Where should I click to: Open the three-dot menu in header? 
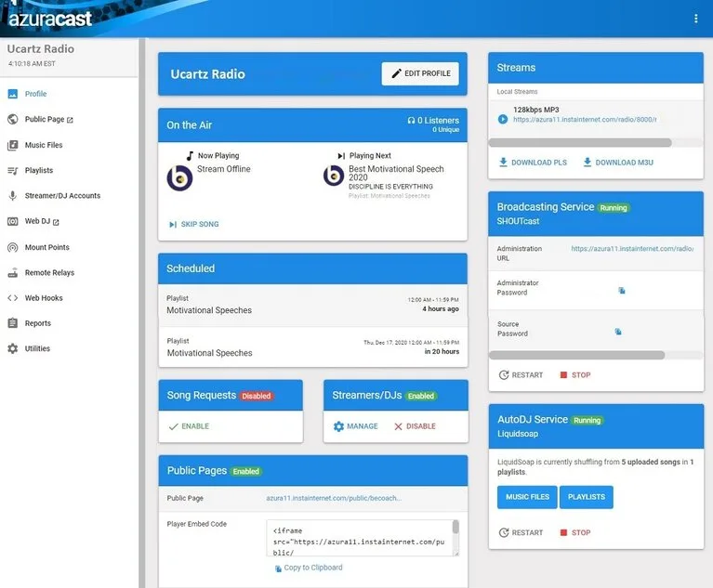(695, 19)
